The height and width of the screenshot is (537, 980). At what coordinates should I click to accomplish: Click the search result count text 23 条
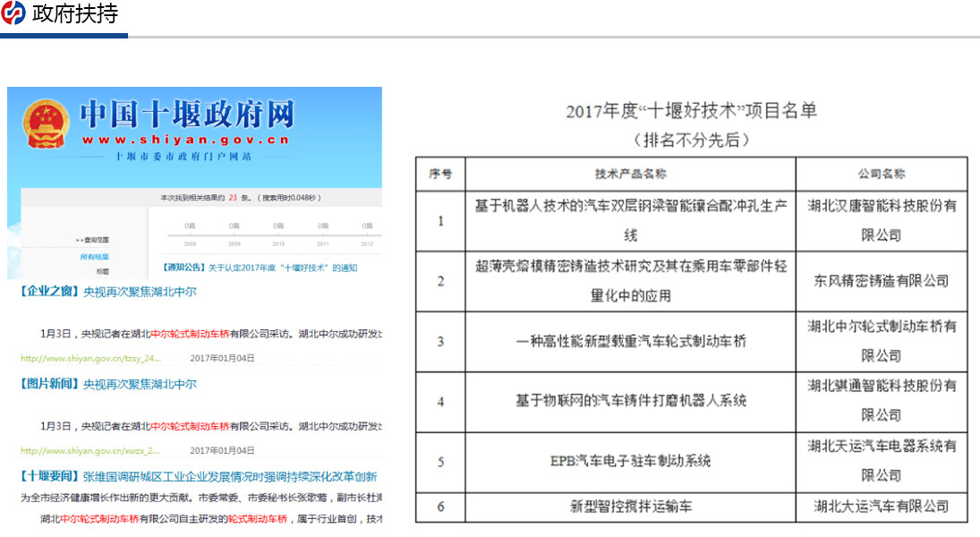pos(240,198)
